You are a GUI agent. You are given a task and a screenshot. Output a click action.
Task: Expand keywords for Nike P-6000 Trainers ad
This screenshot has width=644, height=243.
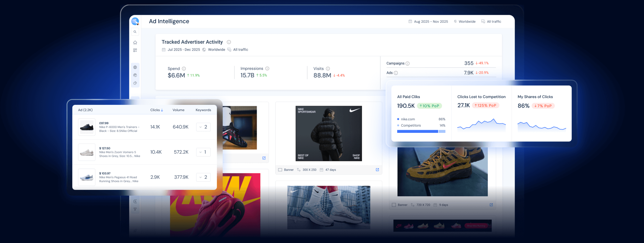[203, 127]
